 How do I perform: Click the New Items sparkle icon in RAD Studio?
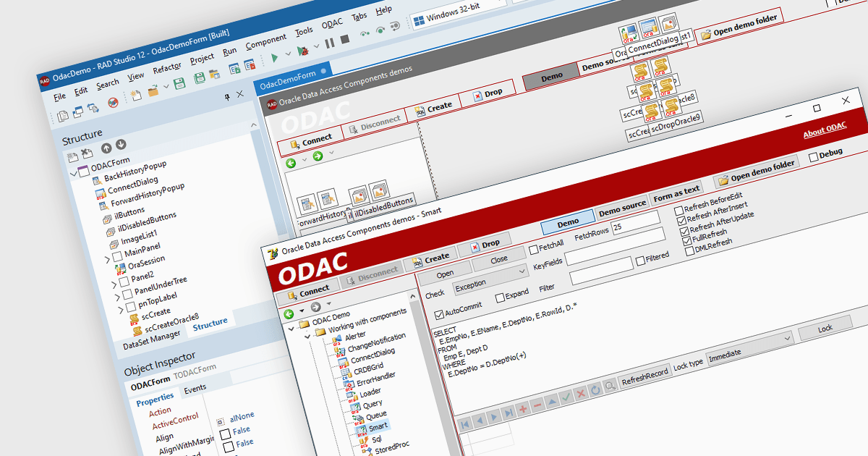coord(136,95)
